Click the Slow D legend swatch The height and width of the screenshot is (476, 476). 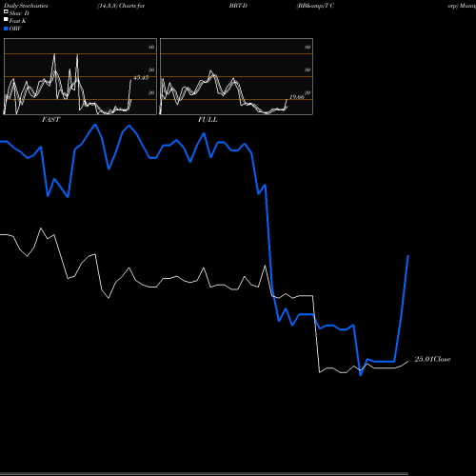point(6,11)
